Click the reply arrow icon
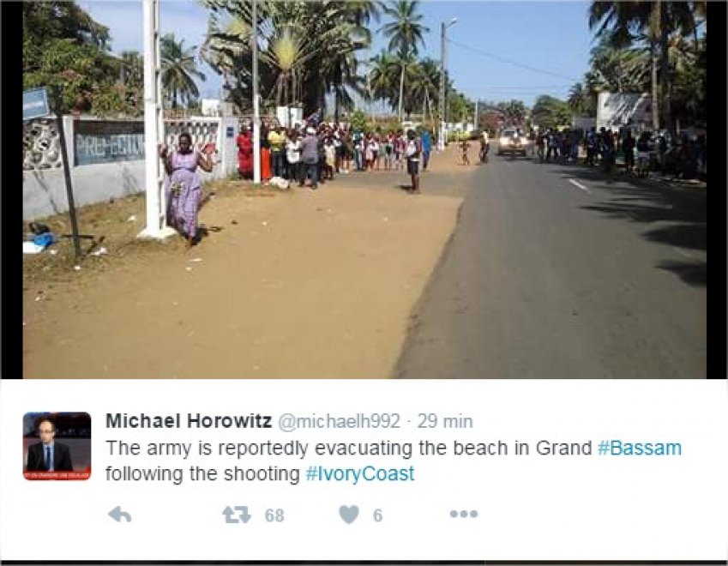728x566 pixels. pyautogui.click(x=120, y=515)
